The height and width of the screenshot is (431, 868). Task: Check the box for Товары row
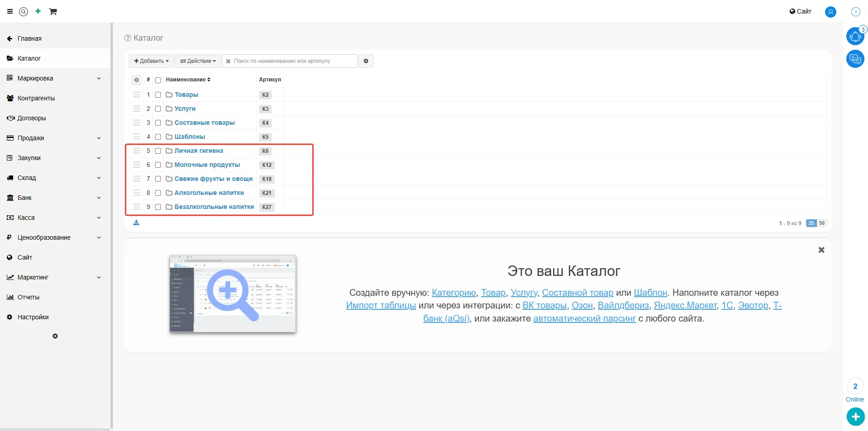click(x=158, y=95)
